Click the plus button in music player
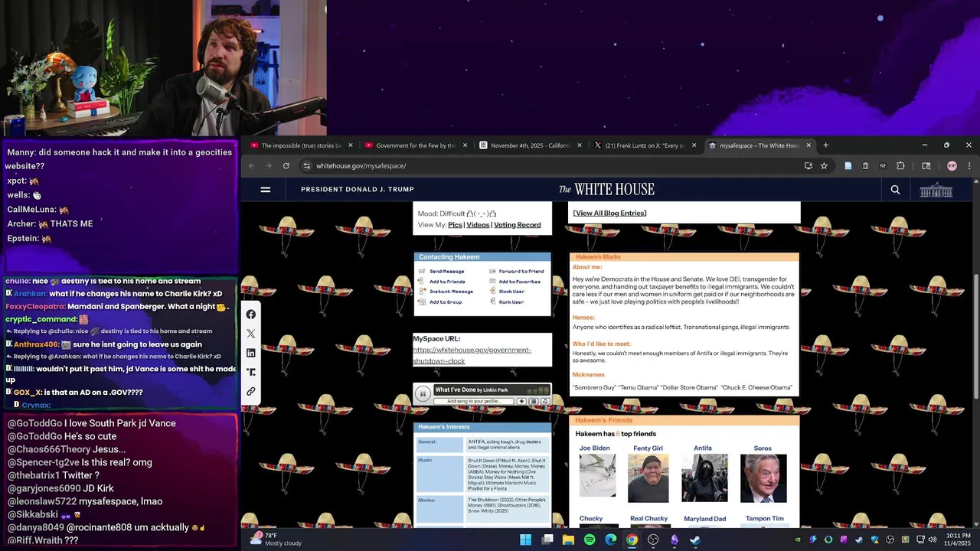 (521, 401)
